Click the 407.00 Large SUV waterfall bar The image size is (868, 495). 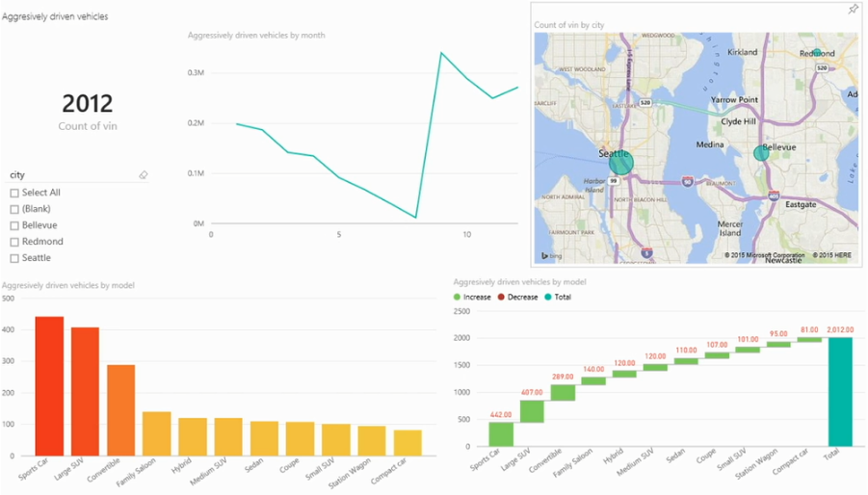coord(532,411)
